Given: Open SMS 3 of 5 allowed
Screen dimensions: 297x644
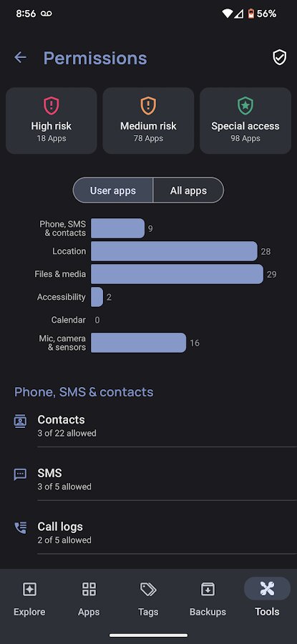Looking at the screenshot, I should (x=155, y=479).
